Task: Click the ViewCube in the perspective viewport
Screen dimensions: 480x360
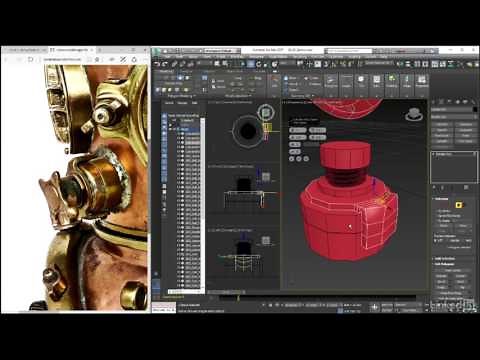Action: point(414,114)
